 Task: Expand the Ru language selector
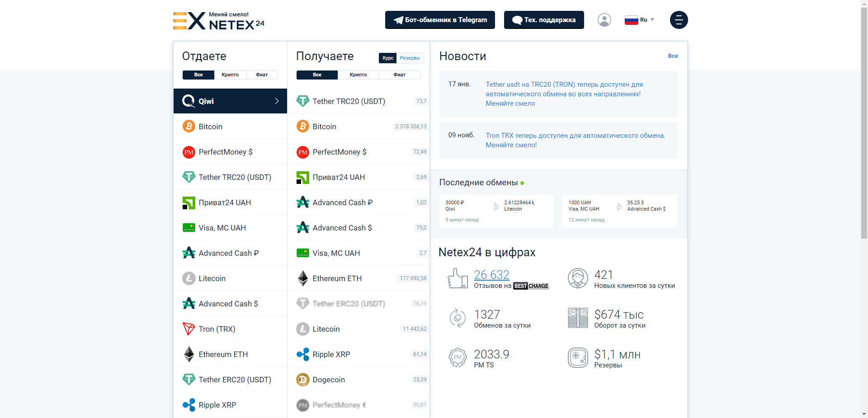[x=639, y=19]
